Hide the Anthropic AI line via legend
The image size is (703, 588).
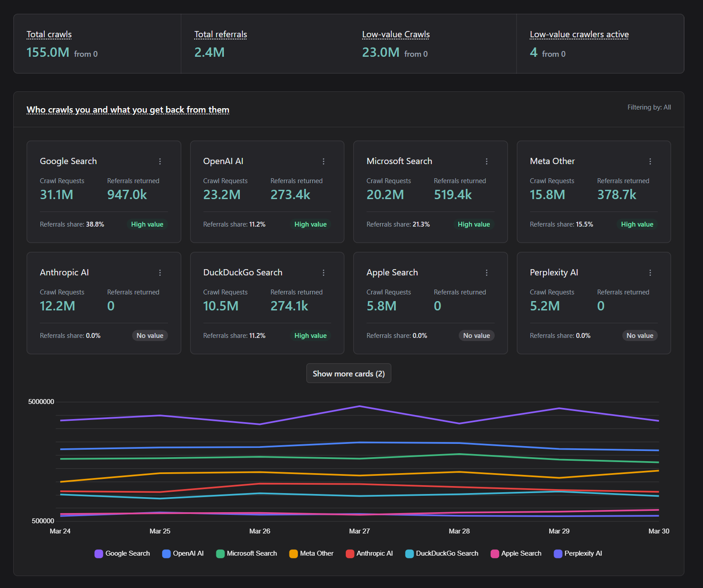click(x=369, y=553)
